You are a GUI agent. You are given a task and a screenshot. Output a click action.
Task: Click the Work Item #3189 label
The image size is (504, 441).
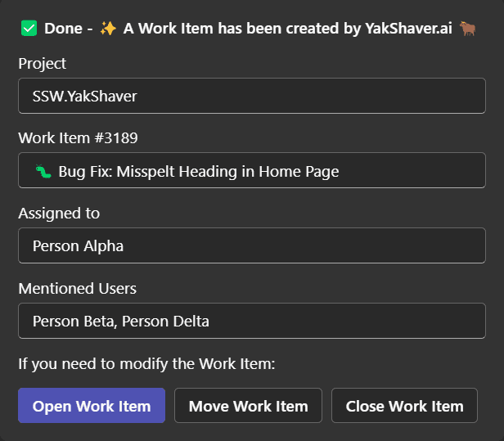point(72,137)
